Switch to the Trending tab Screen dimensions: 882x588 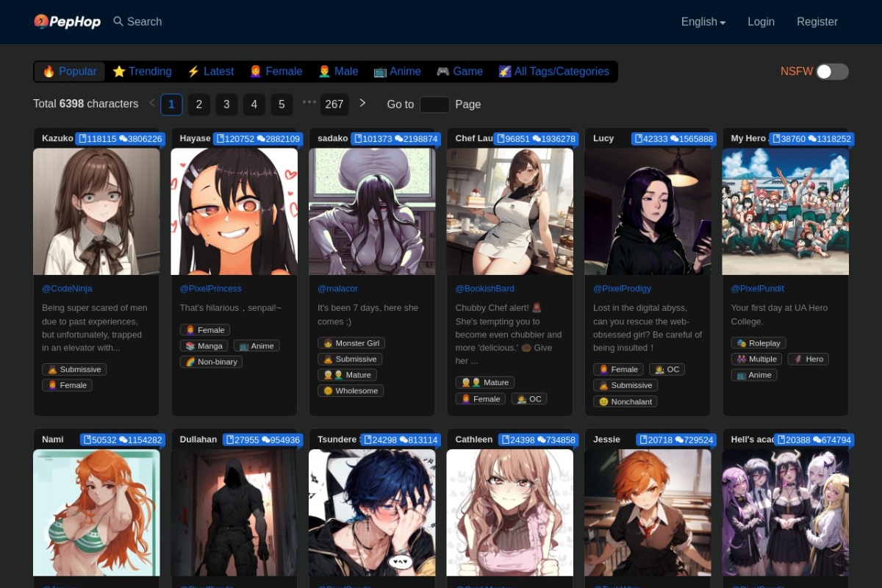(x=142, y=71)
